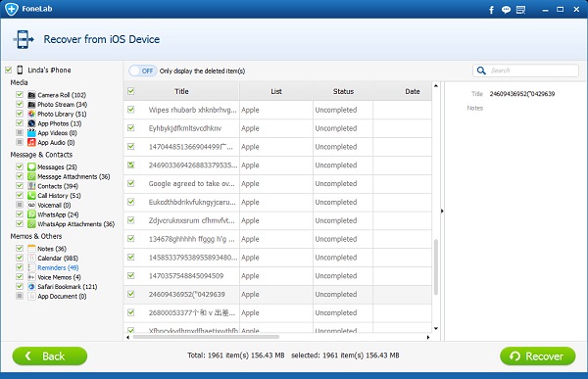This screenshot has width=588, height=379.
Task: Click the Messages bubble icon
Action: (31, 166)
